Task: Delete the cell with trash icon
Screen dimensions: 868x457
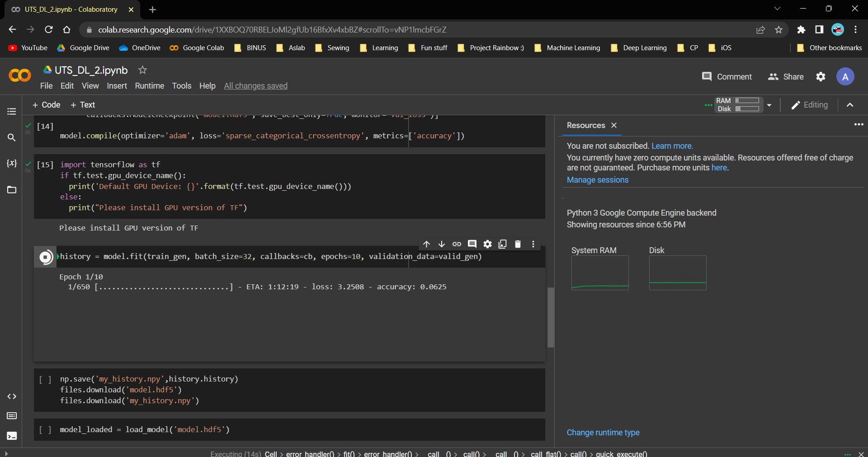Action: point(518,244)
